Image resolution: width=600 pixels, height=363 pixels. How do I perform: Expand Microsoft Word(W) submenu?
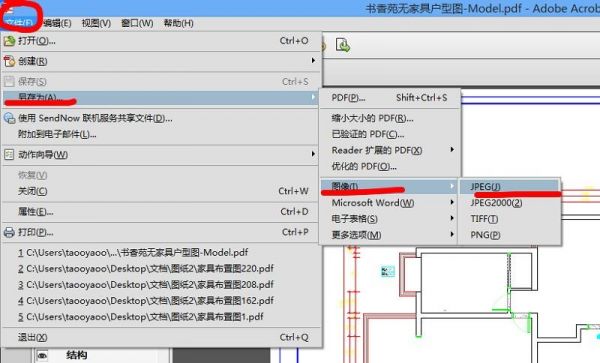390,203
